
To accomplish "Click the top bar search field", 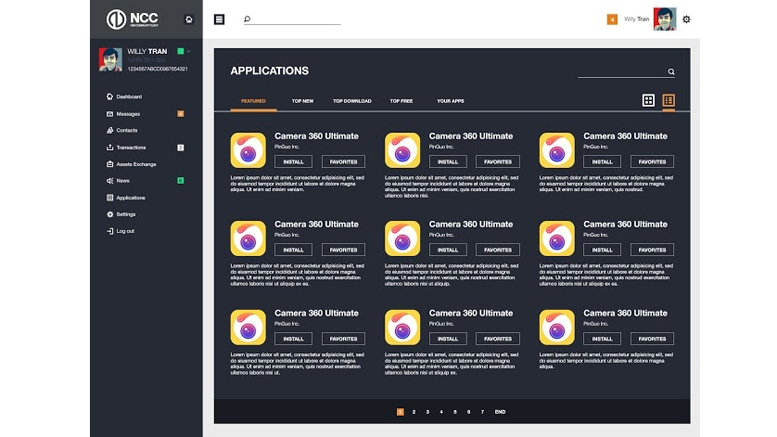I will [x=295, y=19].
